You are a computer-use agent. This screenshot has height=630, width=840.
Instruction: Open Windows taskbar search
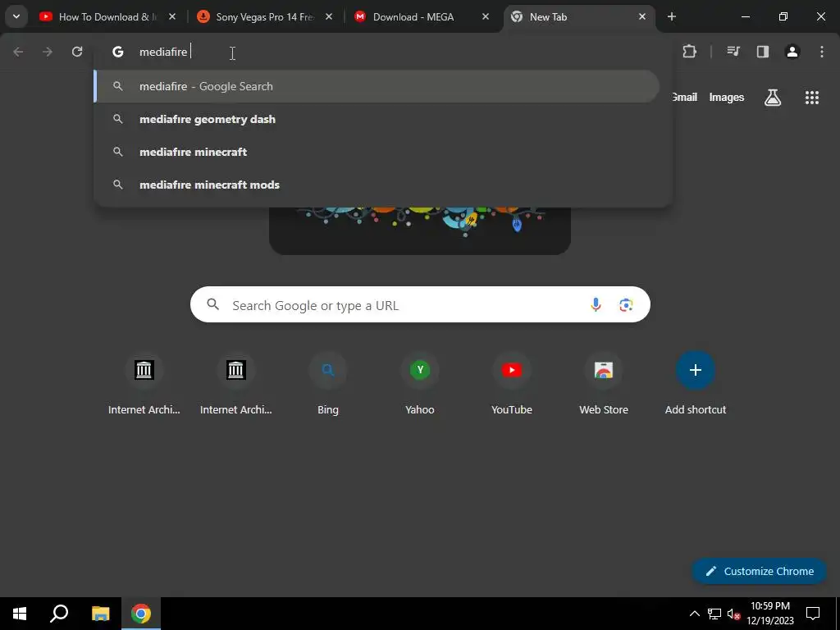pos(59,614)
